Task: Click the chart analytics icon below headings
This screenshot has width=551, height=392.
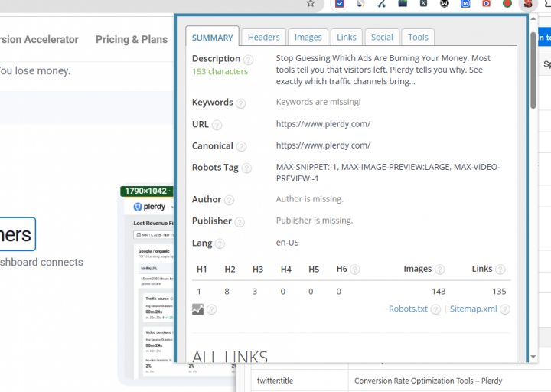Action: coord(198,309)
